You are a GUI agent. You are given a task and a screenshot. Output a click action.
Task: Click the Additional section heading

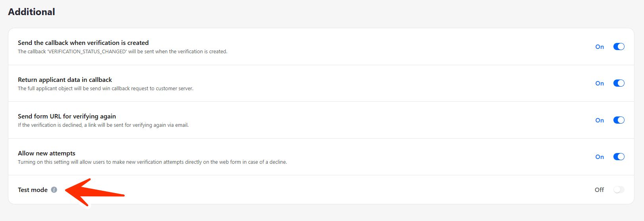pos(32,12)
